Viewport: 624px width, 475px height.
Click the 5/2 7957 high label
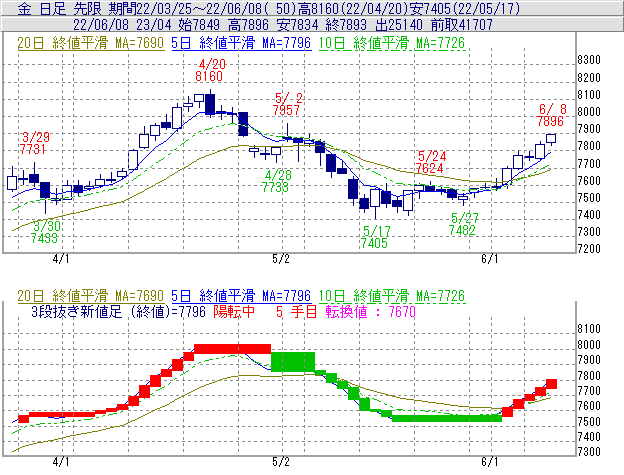coord(287,104)
